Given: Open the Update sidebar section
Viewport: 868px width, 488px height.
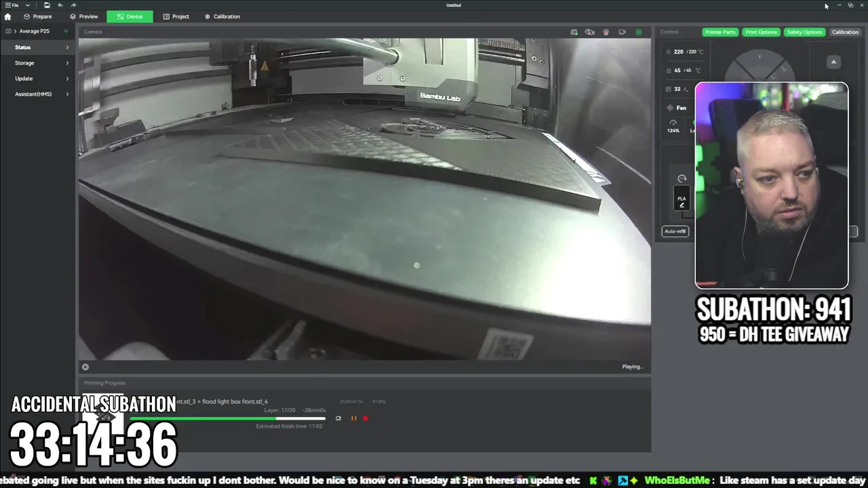Looking at the screenshot, I should coord(37,79).
